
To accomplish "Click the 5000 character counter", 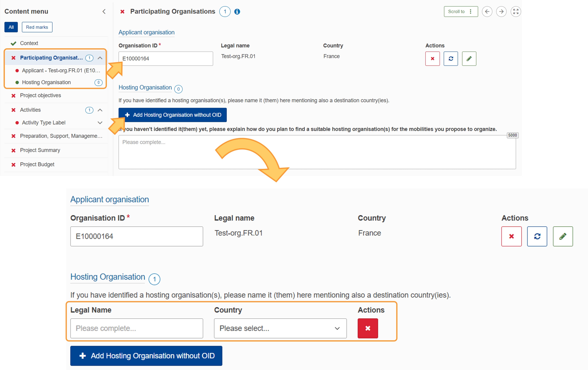I will (512, 135).
